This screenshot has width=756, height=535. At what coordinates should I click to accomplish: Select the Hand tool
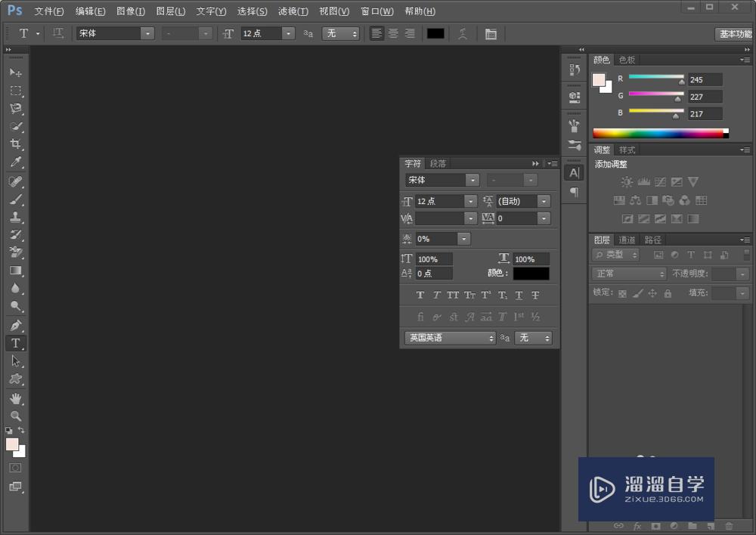(x=15, y=398)
